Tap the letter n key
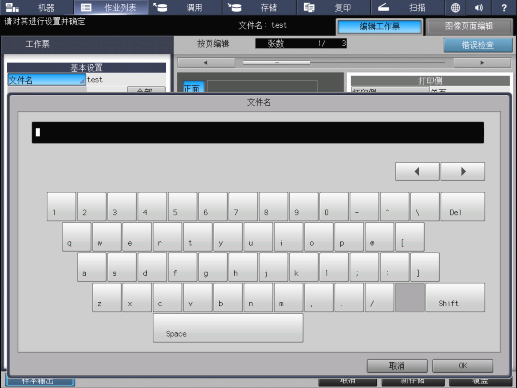 click(x=258, y=298)
